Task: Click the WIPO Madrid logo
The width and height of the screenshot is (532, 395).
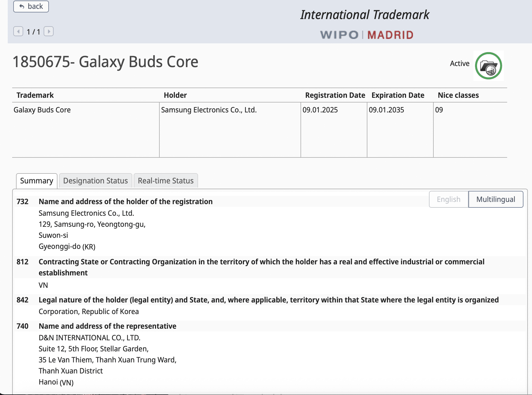Action: [x=367, y=35]
